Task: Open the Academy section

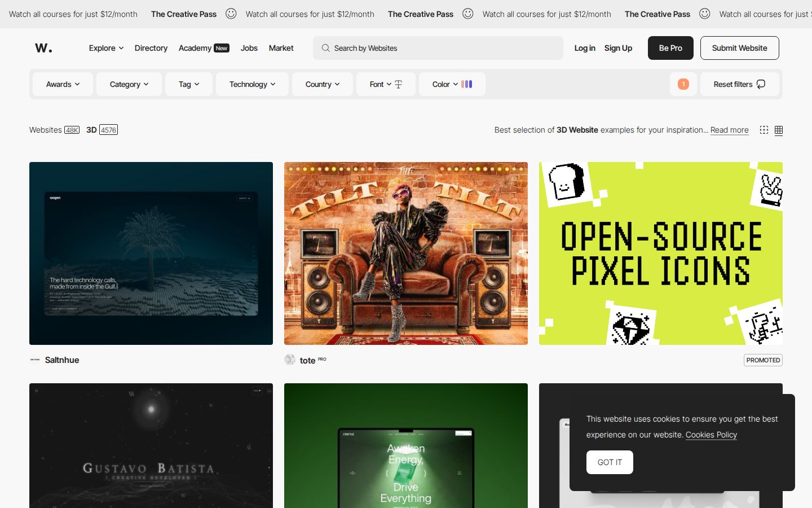Action: point(204,48)
